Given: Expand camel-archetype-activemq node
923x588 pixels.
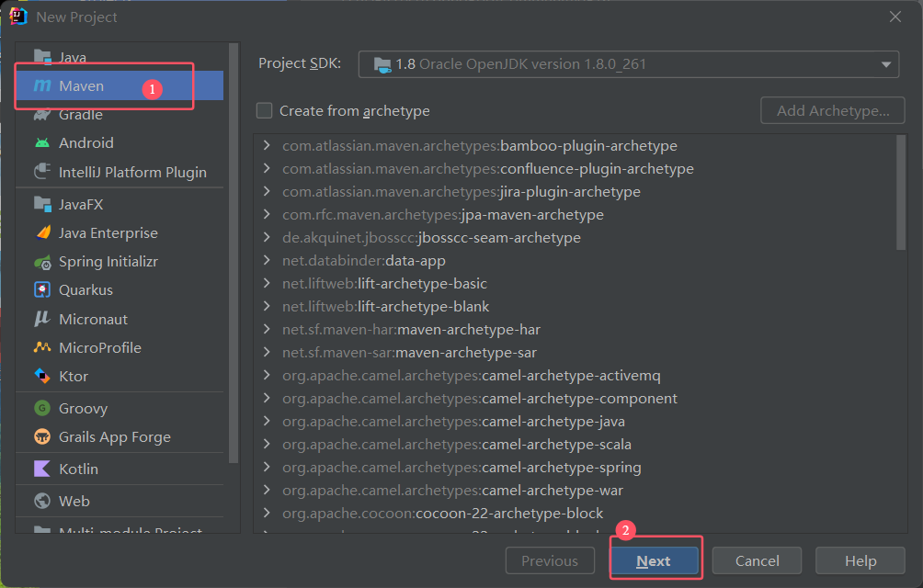Looking at the screenshot, I should [267, 375].
